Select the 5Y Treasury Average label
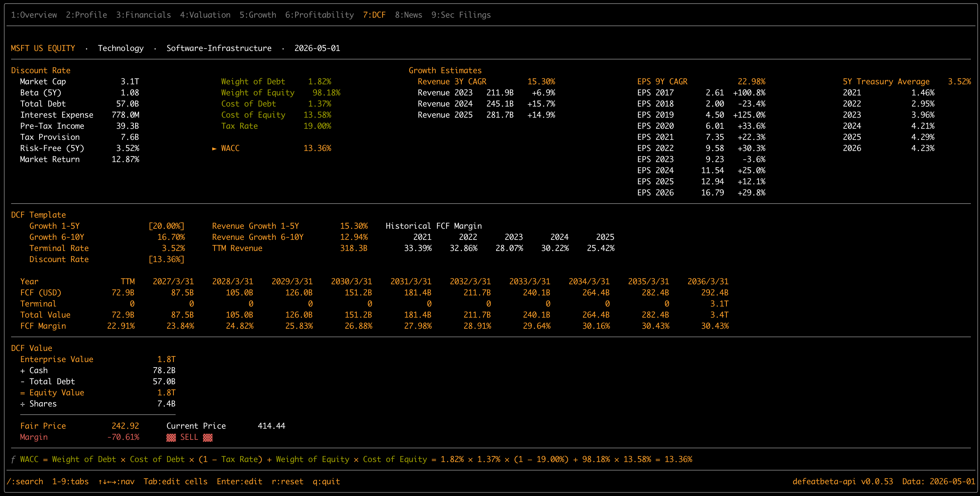 point(886,82)
